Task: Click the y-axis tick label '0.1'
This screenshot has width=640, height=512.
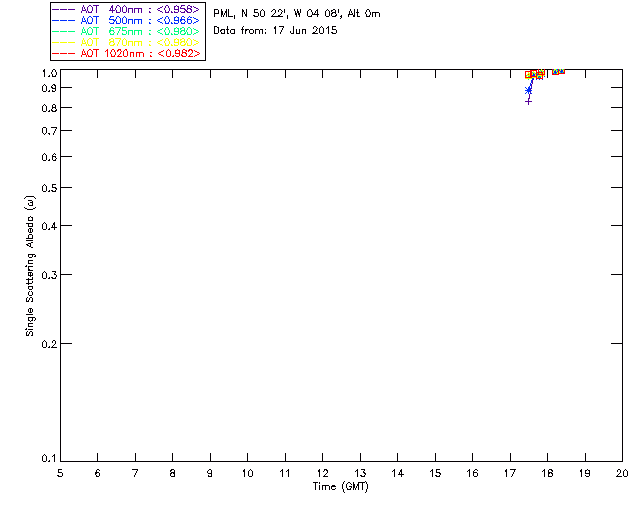Action: click(x=49, y=459)
